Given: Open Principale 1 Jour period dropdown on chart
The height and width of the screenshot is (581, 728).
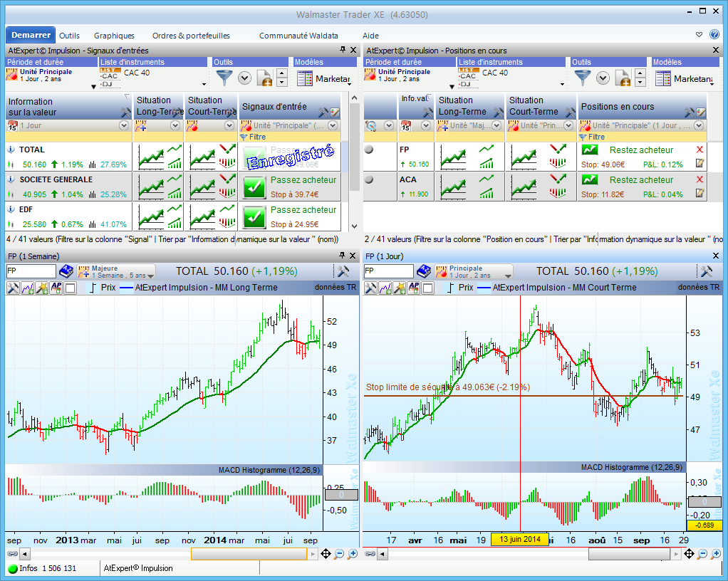Looking at the screenshot, I should tap(474, 271).
